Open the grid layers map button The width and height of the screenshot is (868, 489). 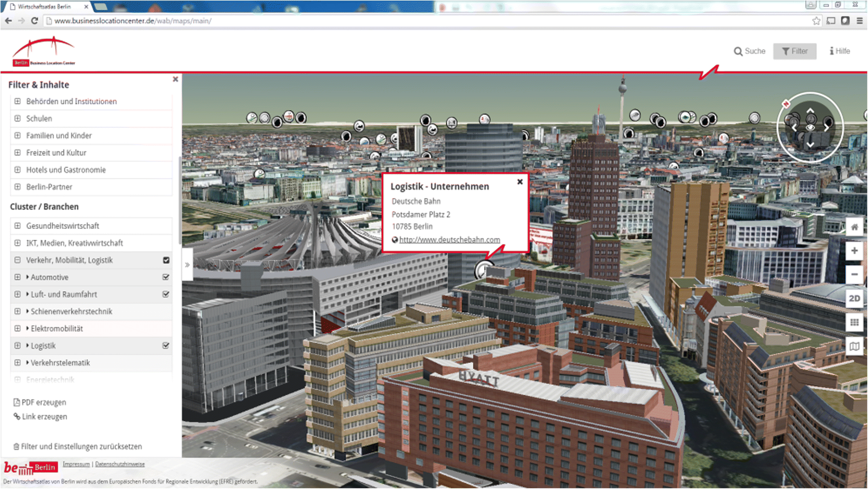click(854, 322)
